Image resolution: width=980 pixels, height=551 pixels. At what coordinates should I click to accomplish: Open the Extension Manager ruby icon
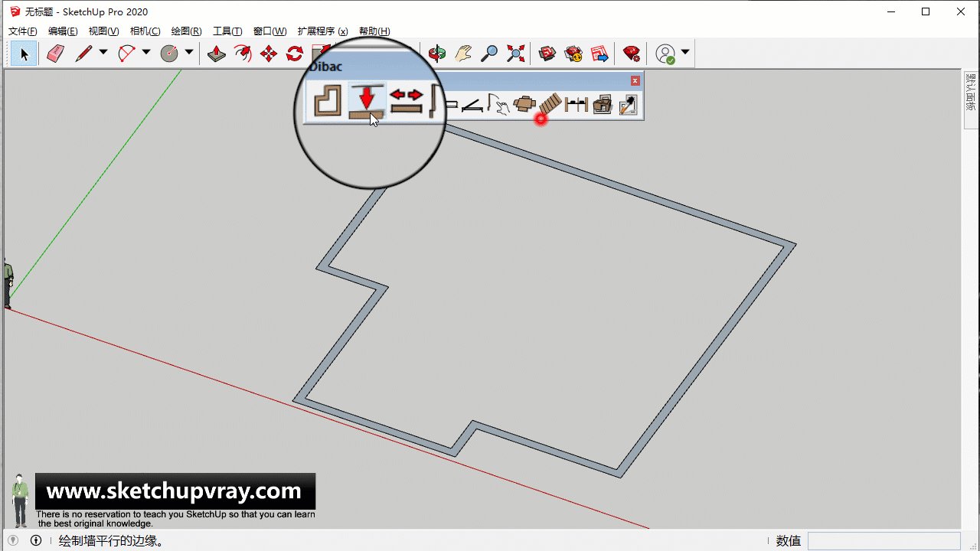click(631, 54)
